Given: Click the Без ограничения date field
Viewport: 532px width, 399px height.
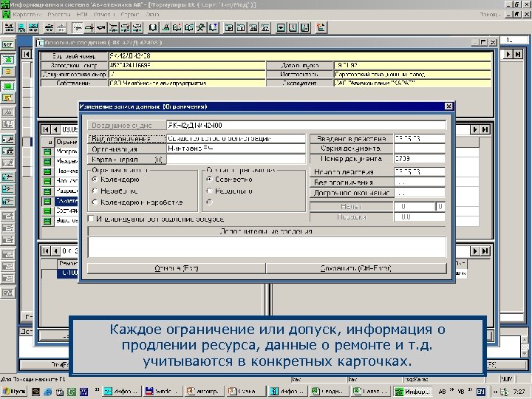Looking at the screenshot, I should [x=420, y=183].
